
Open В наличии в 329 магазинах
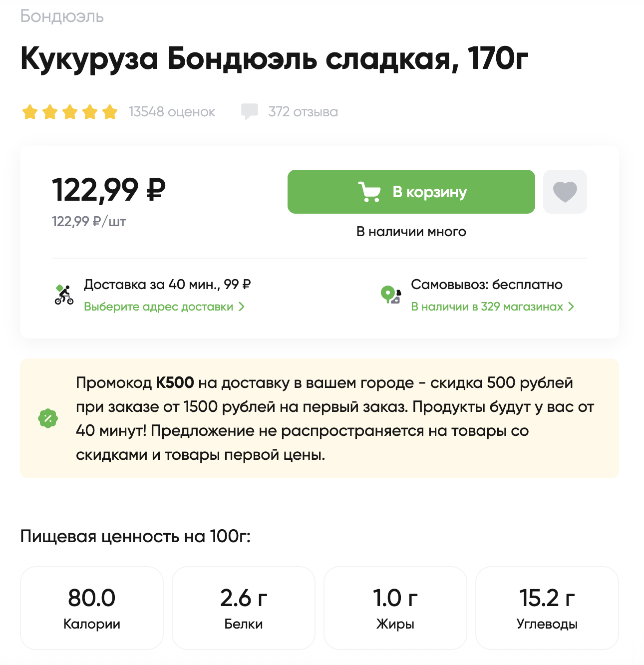click(x=487, y=307)
